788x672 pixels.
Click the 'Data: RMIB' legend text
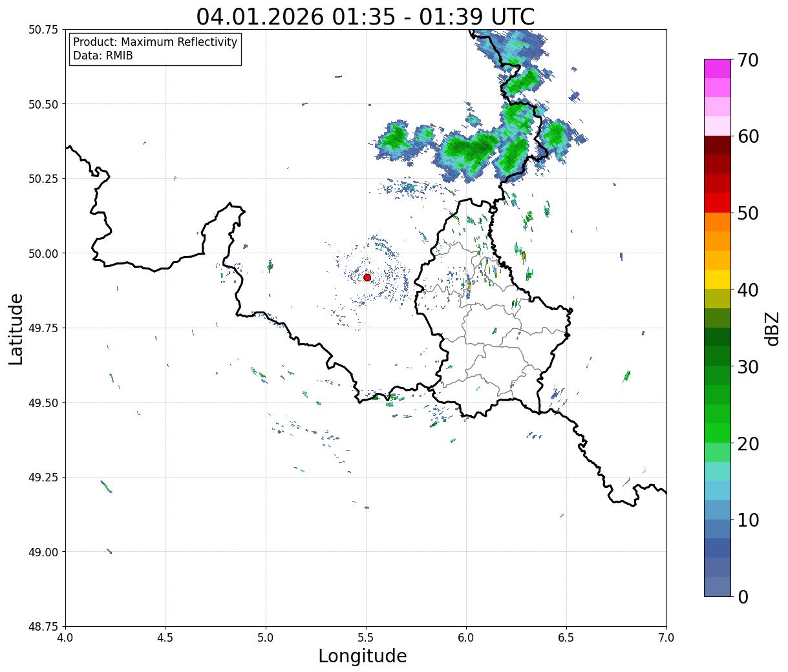point(103,56)
